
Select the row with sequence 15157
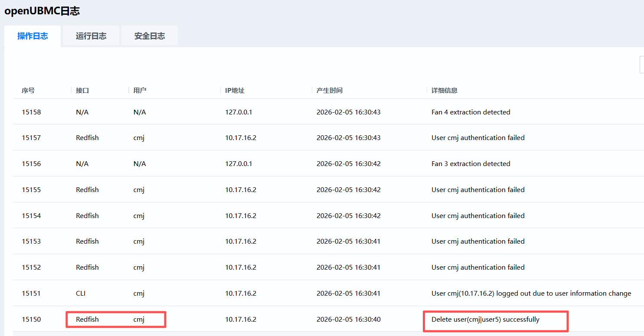[31, 138]
